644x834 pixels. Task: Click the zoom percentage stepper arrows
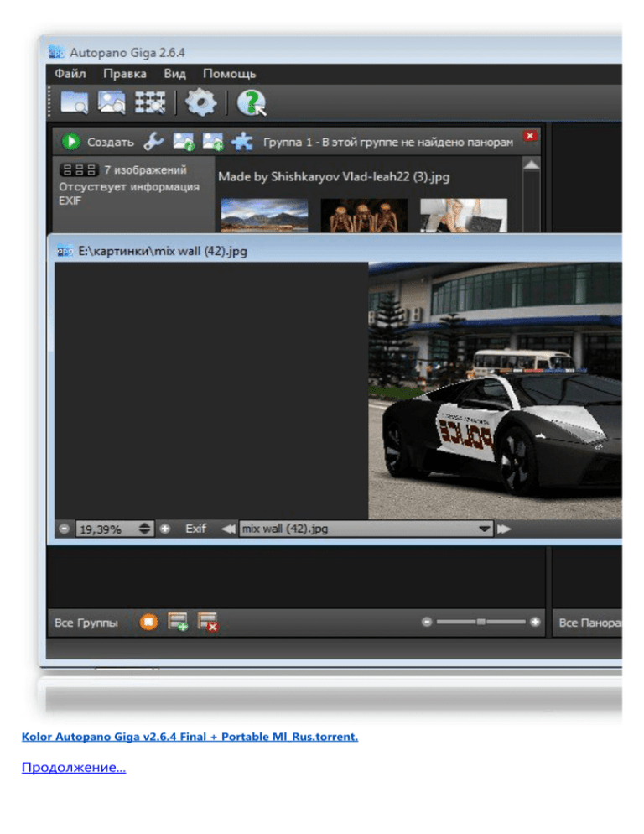(145, 529)
